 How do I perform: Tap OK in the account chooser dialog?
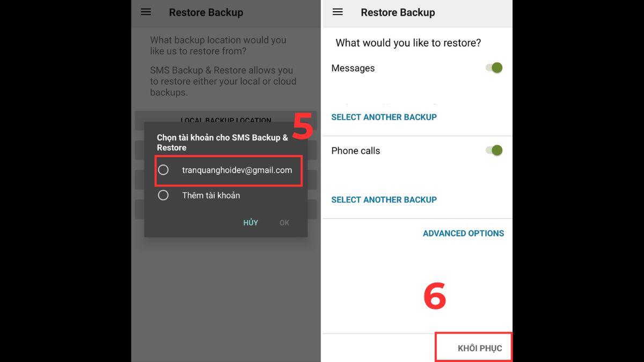[x=284, y=223]
